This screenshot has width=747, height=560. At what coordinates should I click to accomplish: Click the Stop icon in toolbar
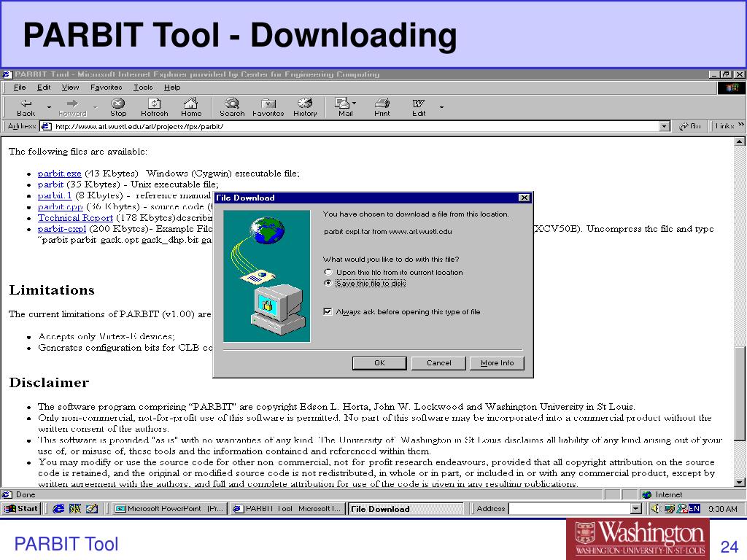(118, 108)
